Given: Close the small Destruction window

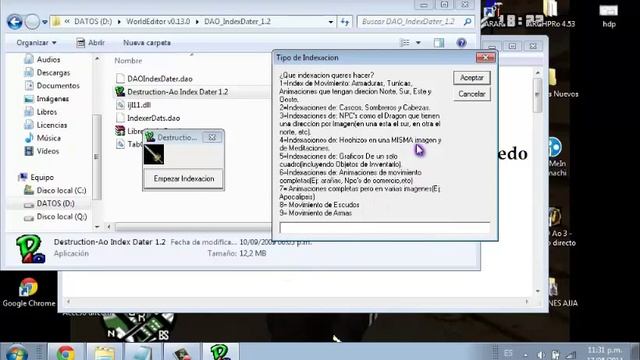Looking at the screenshot, I should [212, 138].
